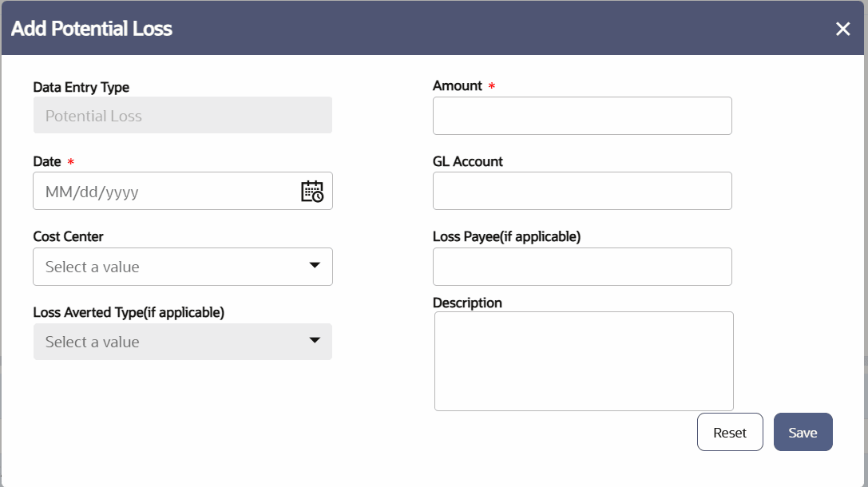Save the potential loss entry
The width and height of the screenshot is (868, 487).
803,432
